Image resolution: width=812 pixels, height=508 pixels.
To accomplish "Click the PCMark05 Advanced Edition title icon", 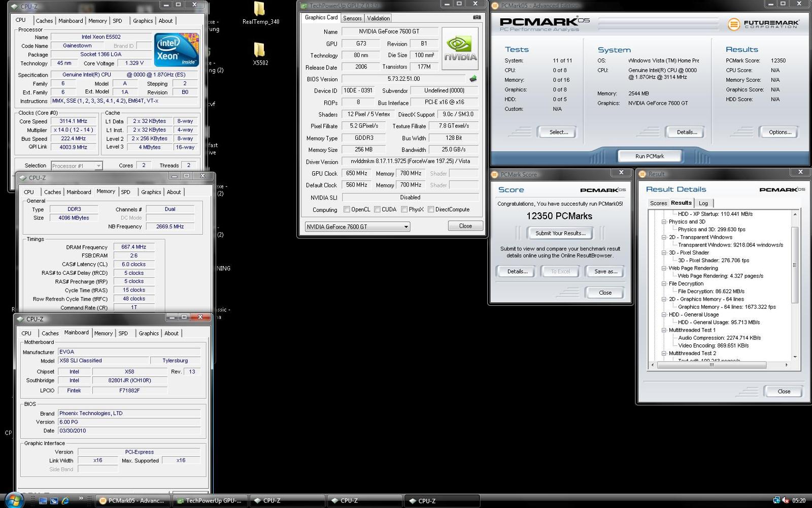I will [x=495, y=6].
